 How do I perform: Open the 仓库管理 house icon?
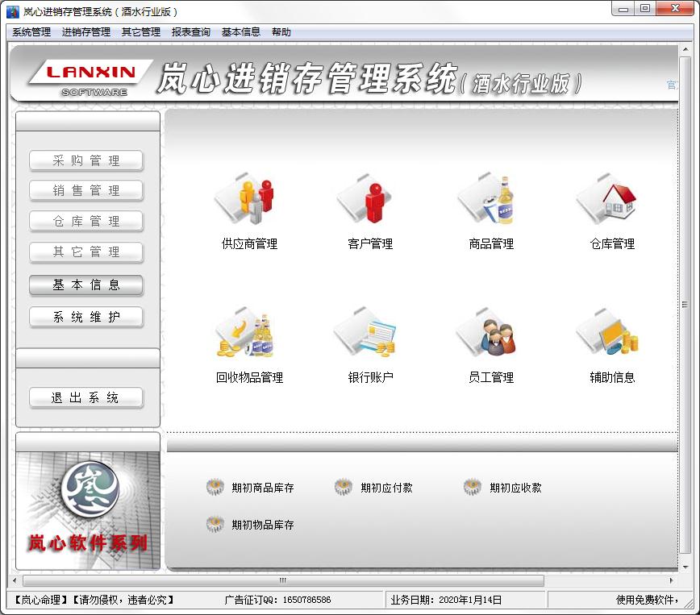tap(607, 199)
